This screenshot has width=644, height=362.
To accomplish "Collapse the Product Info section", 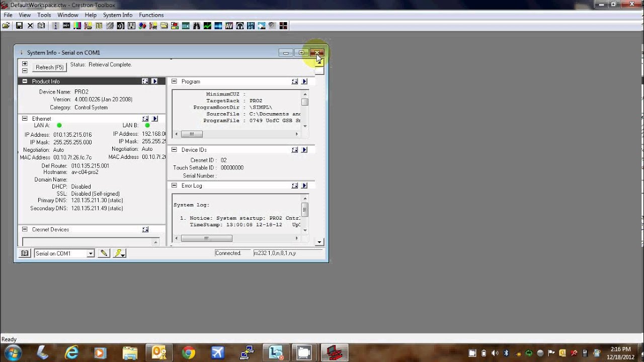I will pyautogui.click(x=25, y=81).
